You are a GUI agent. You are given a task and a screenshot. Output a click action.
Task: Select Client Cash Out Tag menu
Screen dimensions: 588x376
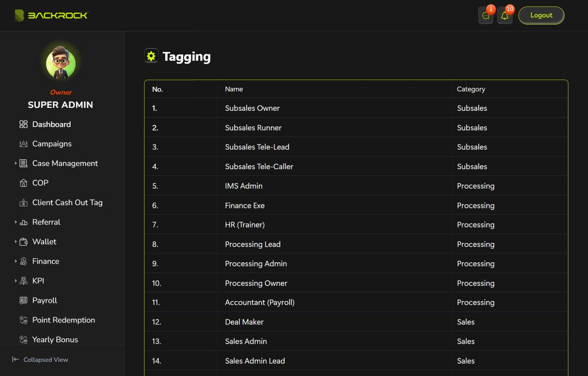[x=67, y=202]
